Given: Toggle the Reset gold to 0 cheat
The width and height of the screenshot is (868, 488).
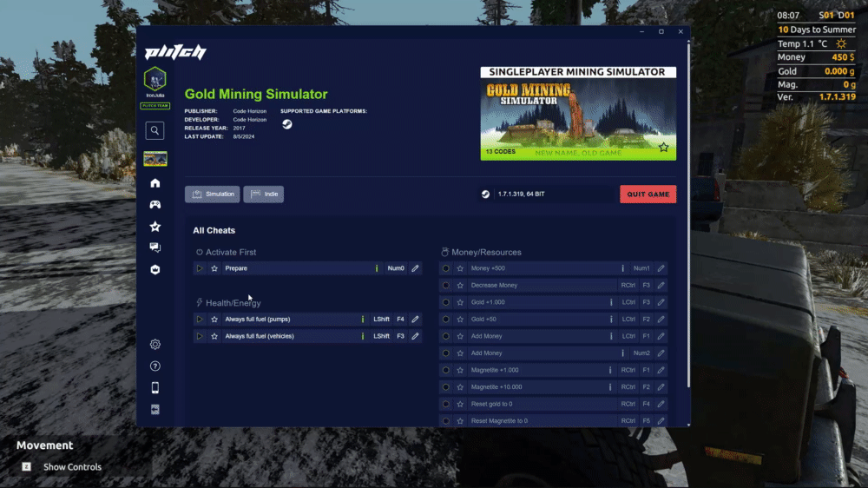Looking at the screenshot, I should click(445, 405).
